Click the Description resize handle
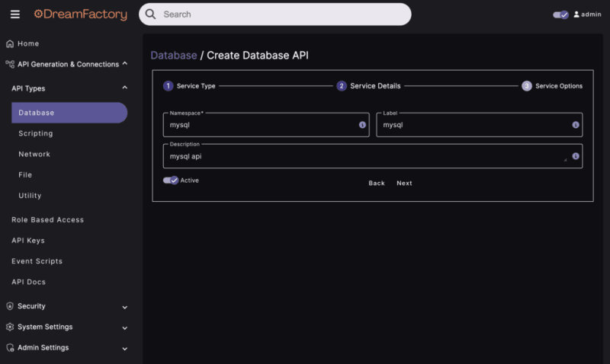Screen dimensions: 610x364 [x=565, y=160]
